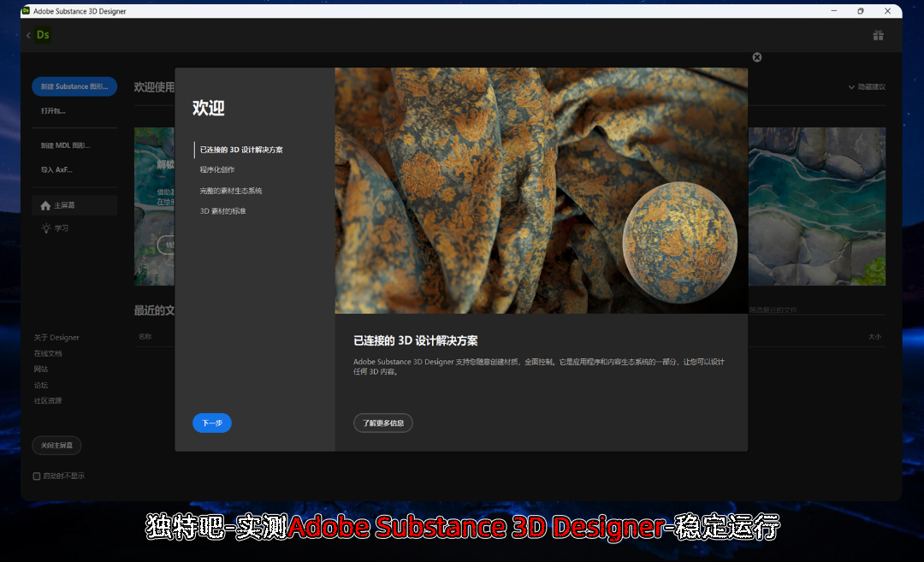Click the lightbulb icon next to 学习
Image resolution: width=924 pixels, height=562 pixels.
tap(46, 228)
